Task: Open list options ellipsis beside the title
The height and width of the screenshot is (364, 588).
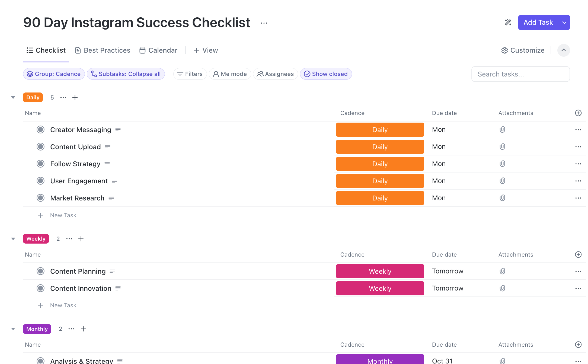Action: (264, 23)
